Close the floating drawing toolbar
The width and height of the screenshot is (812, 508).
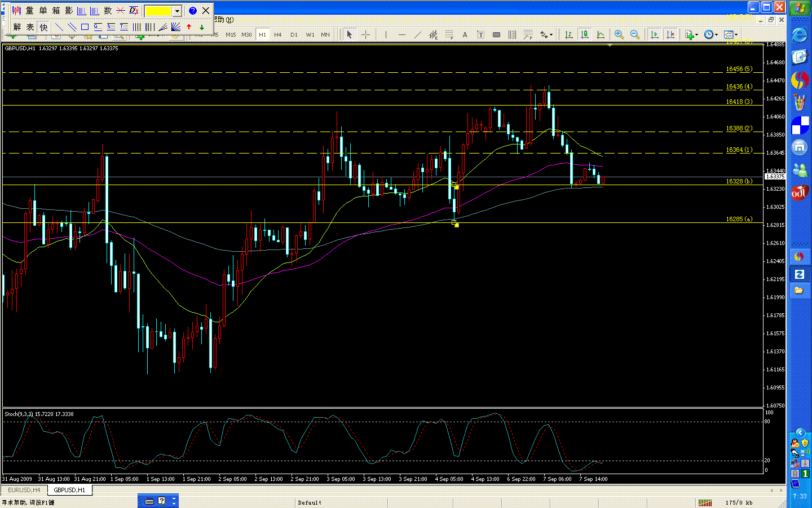point(206,11)
